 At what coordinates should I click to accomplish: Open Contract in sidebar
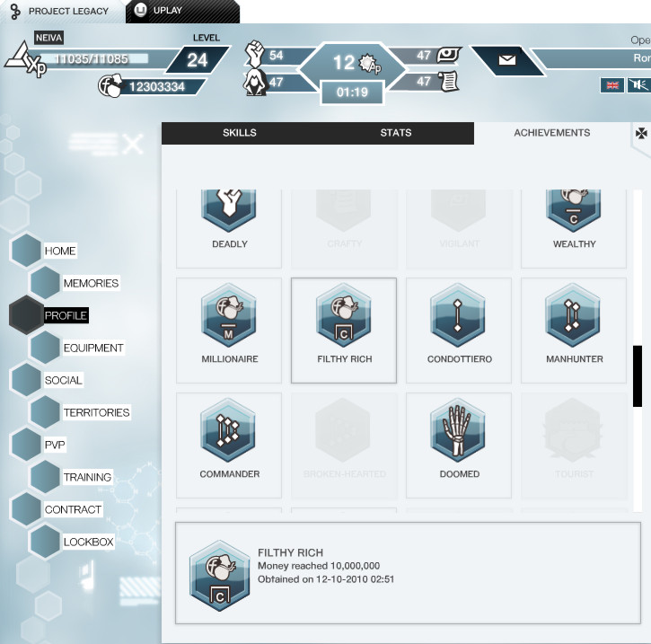click(x=73, y=509)
